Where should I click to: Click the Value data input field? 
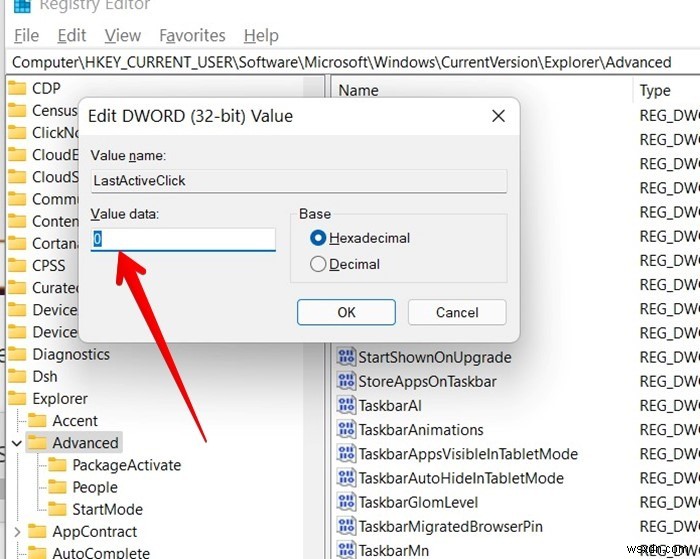coord(183,239)
